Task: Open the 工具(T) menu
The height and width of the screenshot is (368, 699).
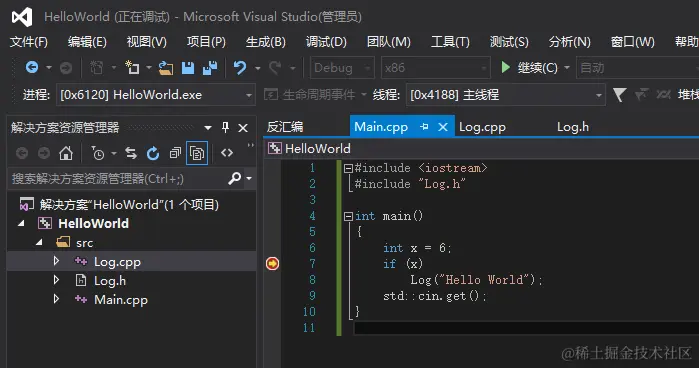Action: click(450, 42)
